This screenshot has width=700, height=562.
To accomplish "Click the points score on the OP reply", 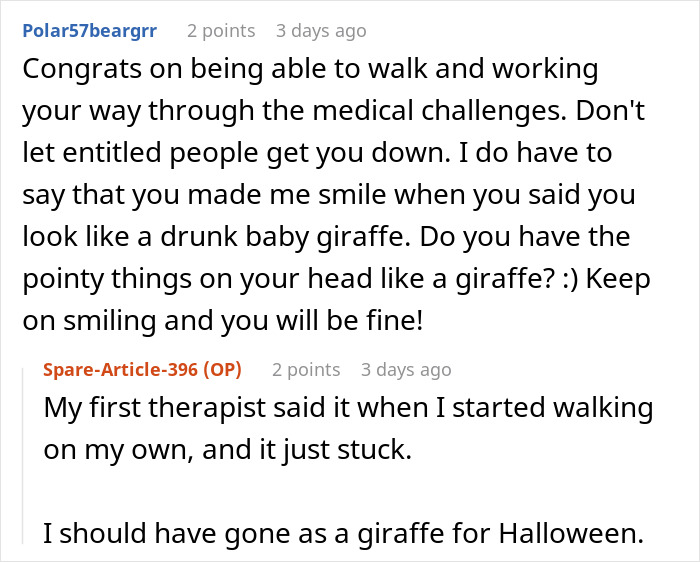I will tap(305, 370).
